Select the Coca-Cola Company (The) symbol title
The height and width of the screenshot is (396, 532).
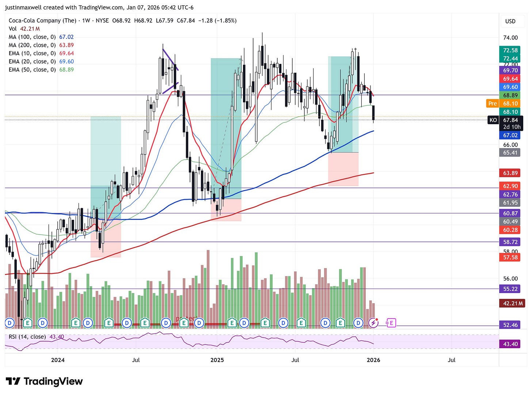point(42,20)
